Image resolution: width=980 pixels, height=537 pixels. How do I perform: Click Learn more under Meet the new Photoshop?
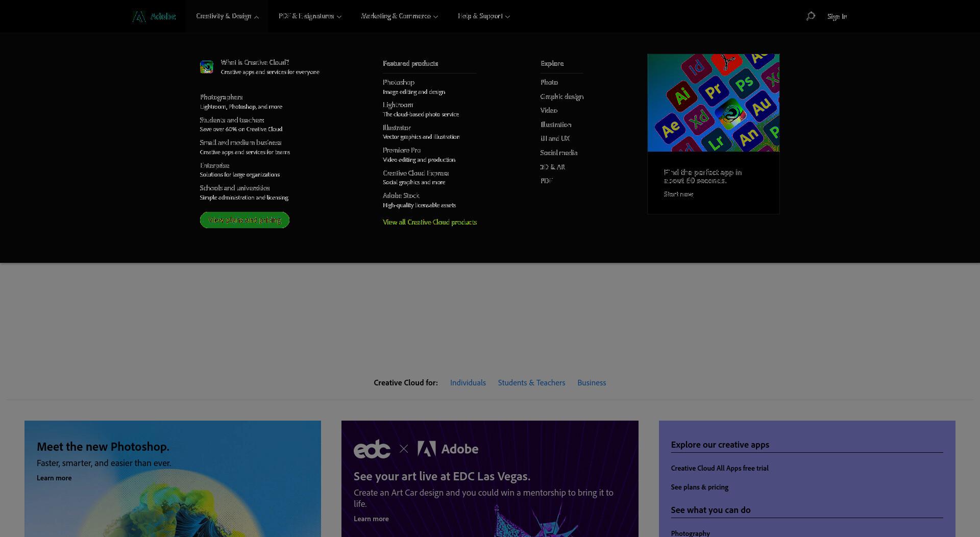click(54, 478)
